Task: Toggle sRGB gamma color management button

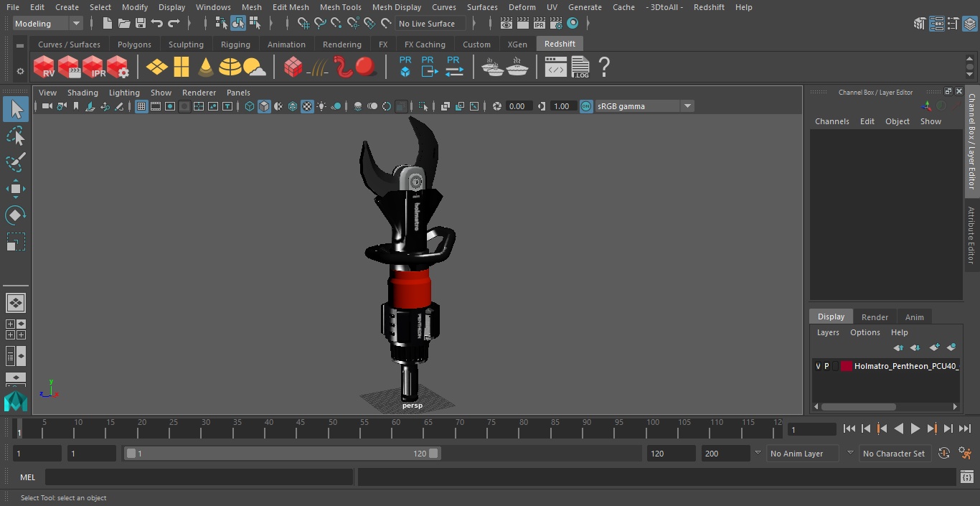Action: [x=586, y=106]
